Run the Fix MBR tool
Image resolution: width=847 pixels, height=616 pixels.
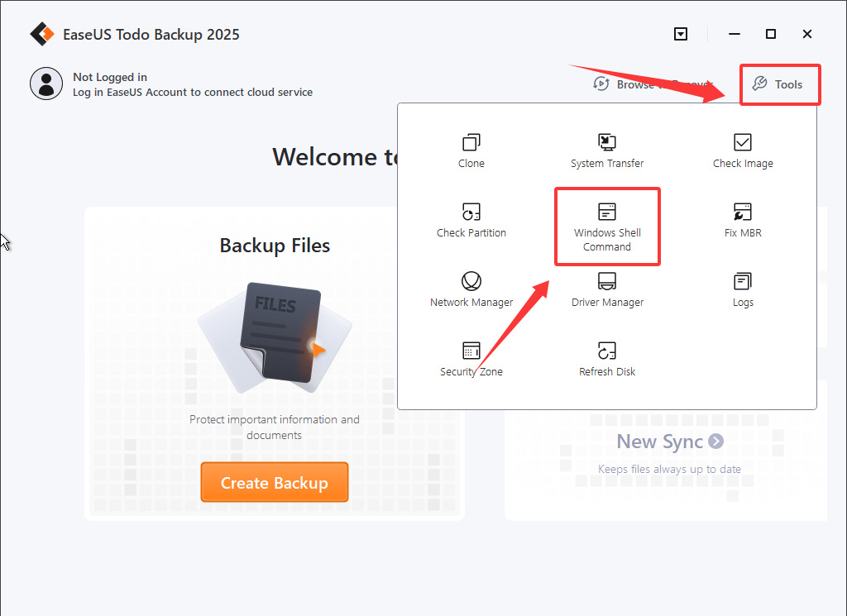[x=743, y=220]
